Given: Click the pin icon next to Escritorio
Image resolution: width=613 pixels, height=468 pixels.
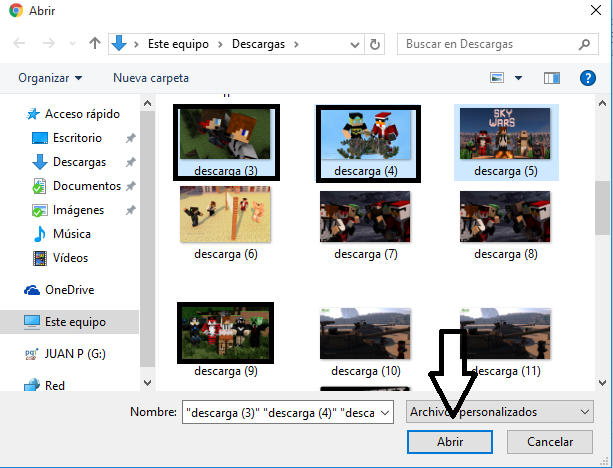Looking at the screenshot, I should coord(131,138).
